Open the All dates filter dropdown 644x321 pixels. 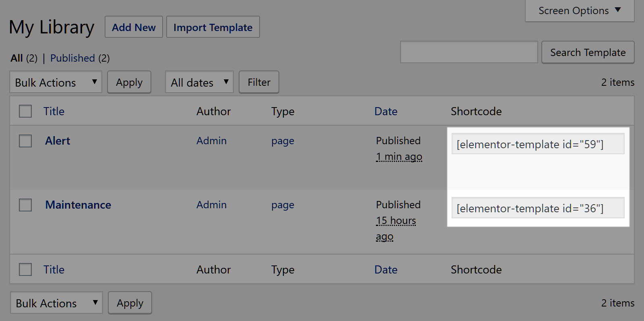(x=199, y=82)
